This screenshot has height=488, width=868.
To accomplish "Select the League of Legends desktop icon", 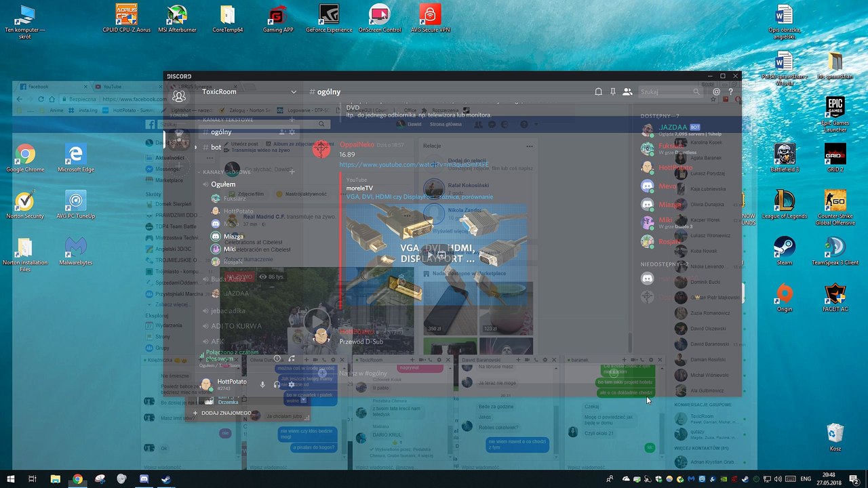I will [x=785, y=205].
